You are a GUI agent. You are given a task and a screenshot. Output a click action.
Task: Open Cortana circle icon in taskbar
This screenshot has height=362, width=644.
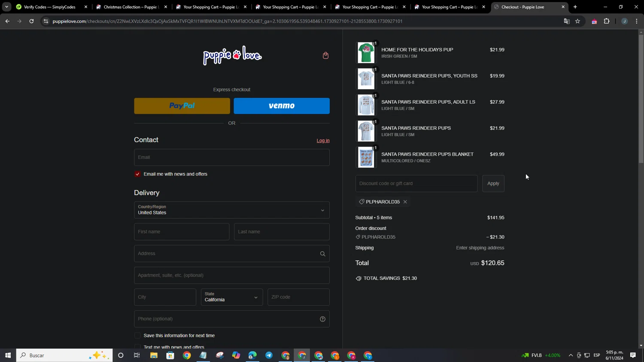click(x=121, y=355)
